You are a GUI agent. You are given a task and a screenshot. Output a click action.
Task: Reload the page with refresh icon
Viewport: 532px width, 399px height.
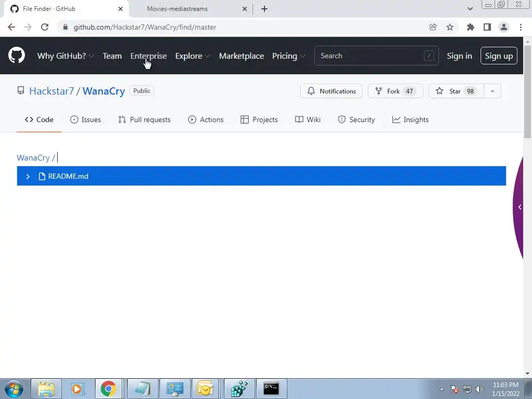(45, 27)
